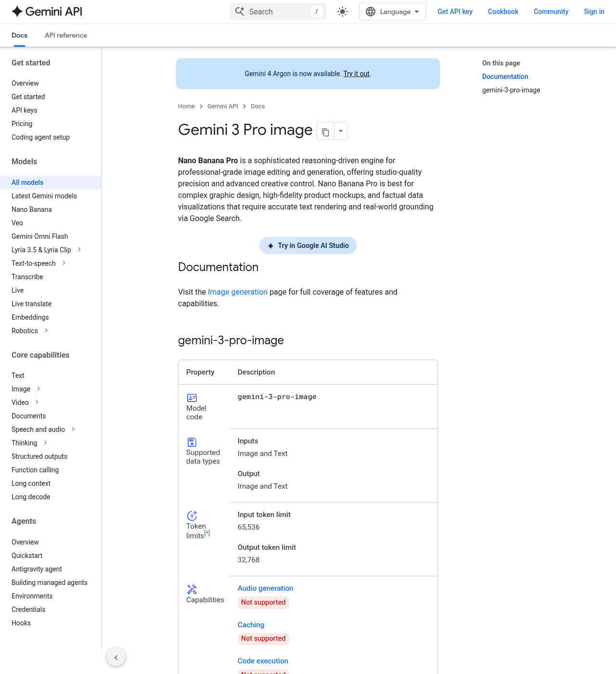Screen dimensions: 616x674
Task: Open the Pricing sidebar item
Action: point(22,124)
